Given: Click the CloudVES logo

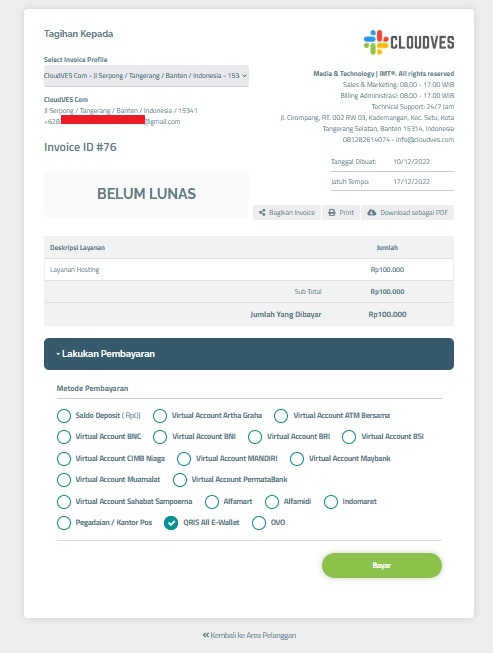Looking at the screenshot, I should (409, 42).
